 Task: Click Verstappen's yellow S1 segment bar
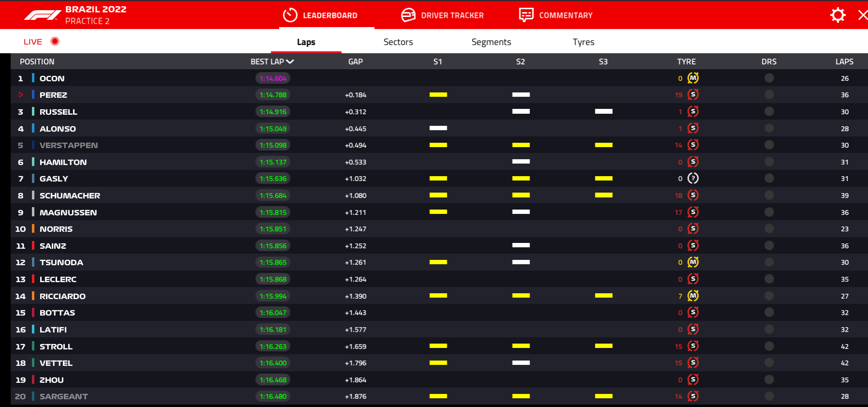[438, 145]
